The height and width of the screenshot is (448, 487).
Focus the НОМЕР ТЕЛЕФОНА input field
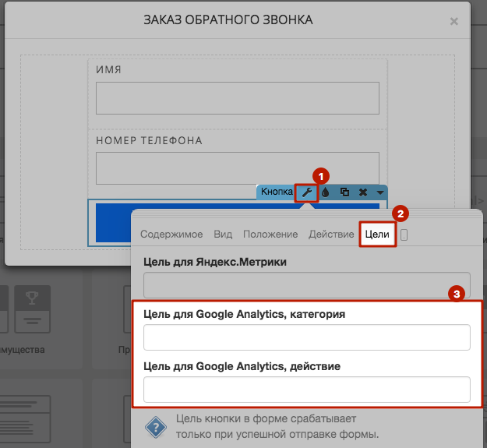coord(238,168)
